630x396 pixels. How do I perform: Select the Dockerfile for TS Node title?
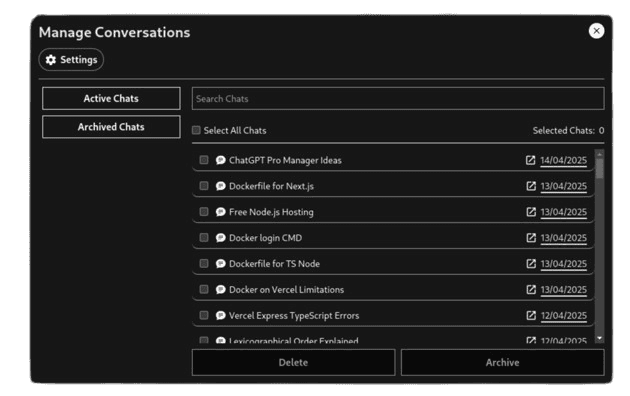[x=274, y=264]
